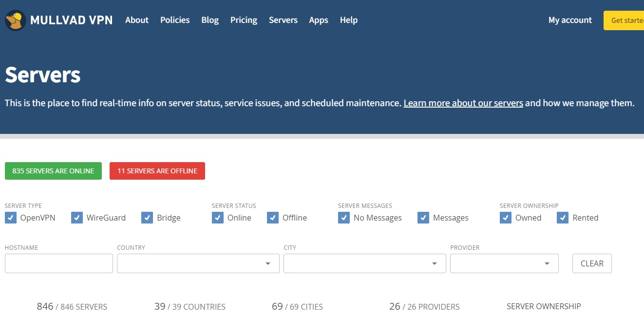Toggle the No Messages filter
The height and width of the screenshot is (316, 644).
click(344, 218)
